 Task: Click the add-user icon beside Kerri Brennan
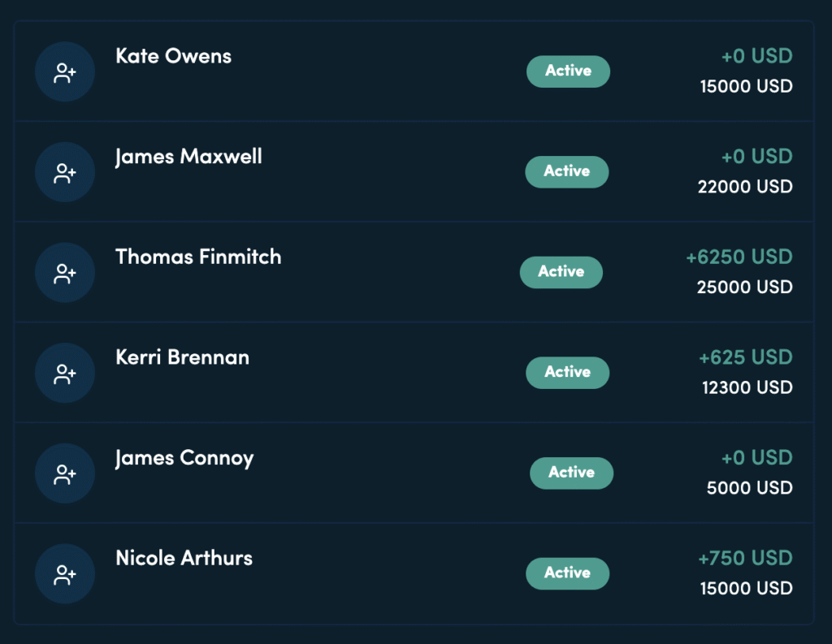[x=65, y=373]
